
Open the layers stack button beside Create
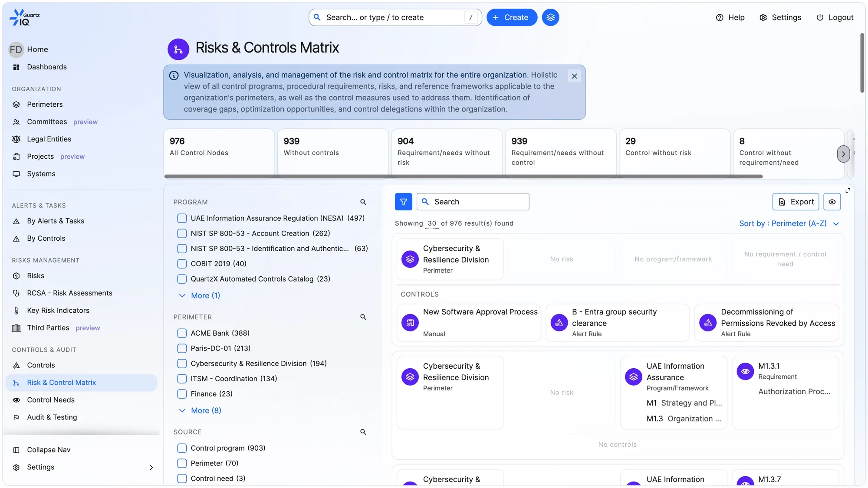click(550, 17)
